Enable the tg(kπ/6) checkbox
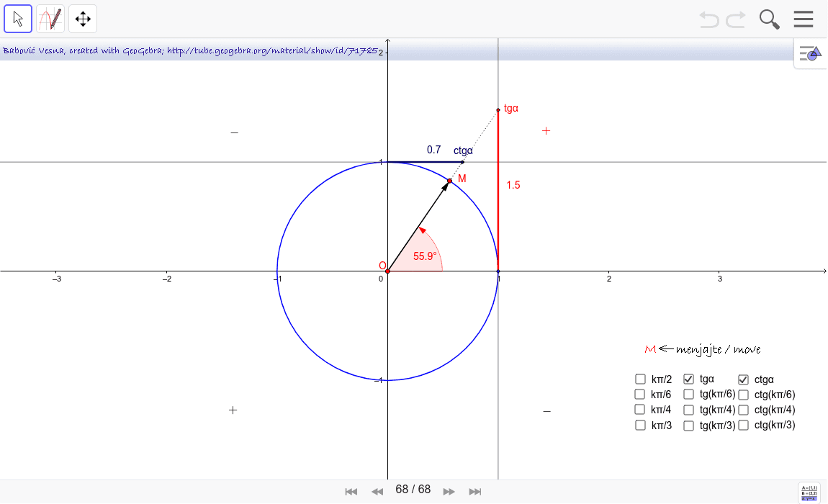The image size is (828, 504). [688, 394]
